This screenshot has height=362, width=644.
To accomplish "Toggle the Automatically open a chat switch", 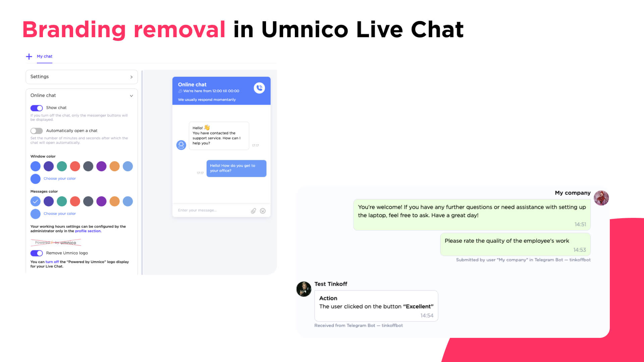I will 36,130.
